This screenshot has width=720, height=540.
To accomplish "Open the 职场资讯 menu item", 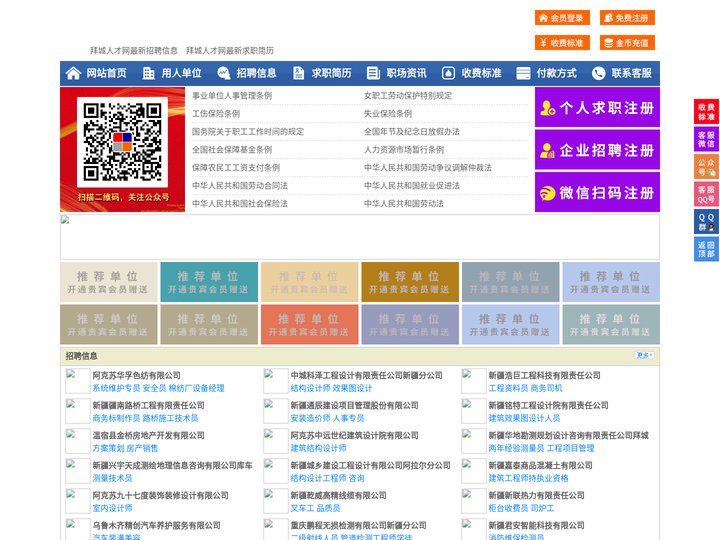I will click(406, 73).
